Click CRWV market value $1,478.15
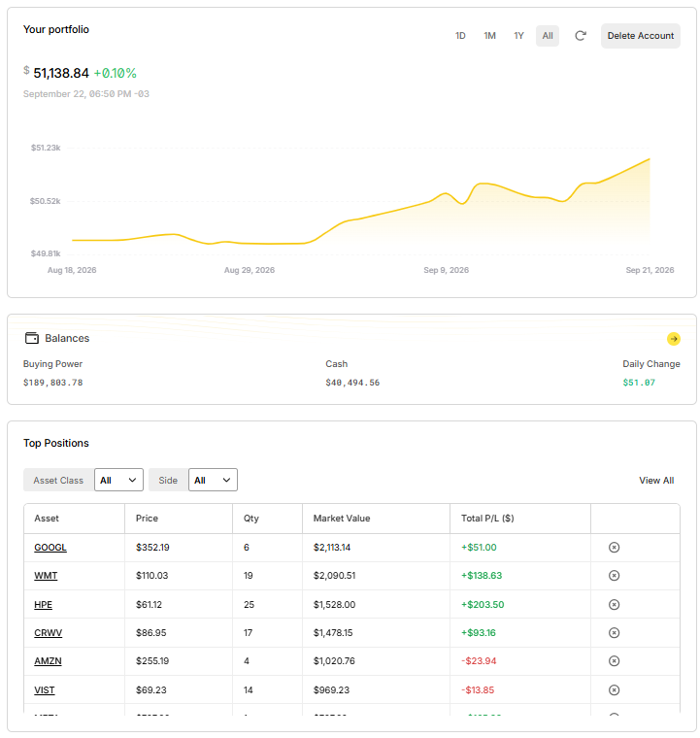The image size is (700, 738). coord(333,633)
